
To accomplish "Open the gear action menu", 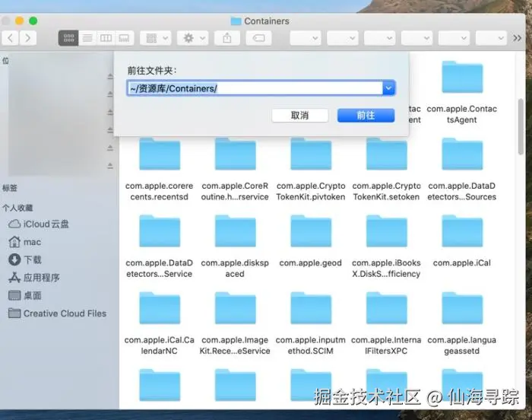I will tap(193, 38).
